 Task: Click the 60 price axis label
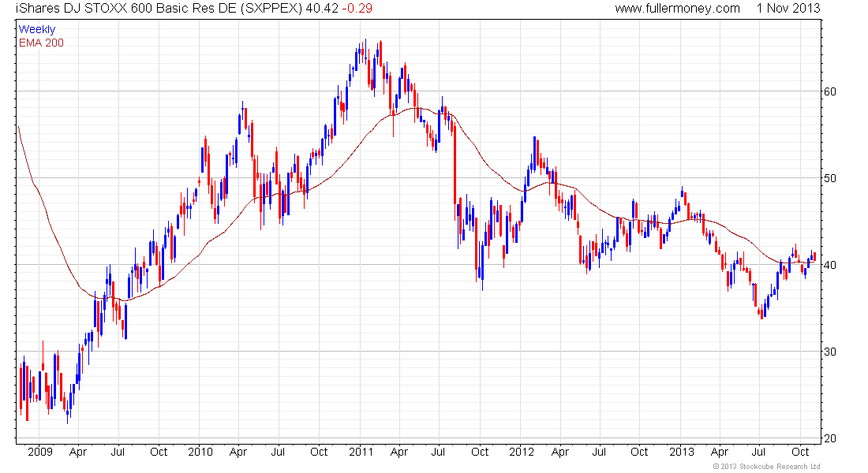tap(830, 91)
